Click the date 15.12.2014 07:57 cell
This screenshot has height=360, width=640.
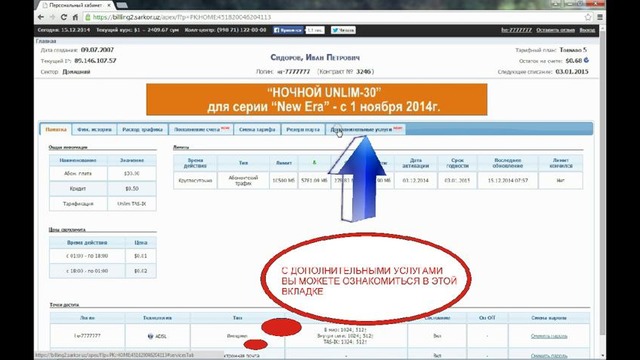(508, 180)
